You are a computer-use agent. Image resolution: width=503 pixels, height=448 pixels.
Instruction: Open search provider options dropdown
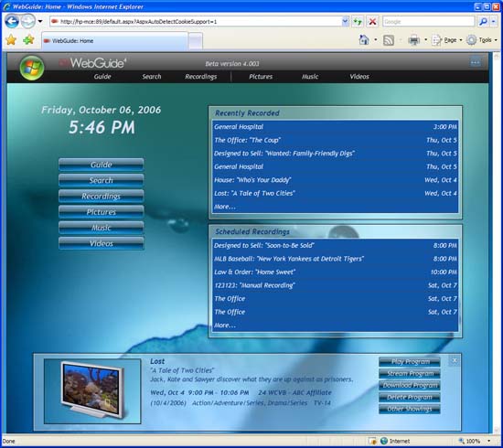point(494,22)
